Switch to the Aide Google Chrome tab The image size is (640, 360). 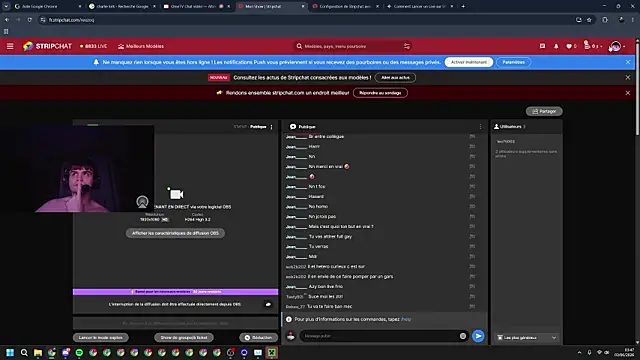(47, 7)
